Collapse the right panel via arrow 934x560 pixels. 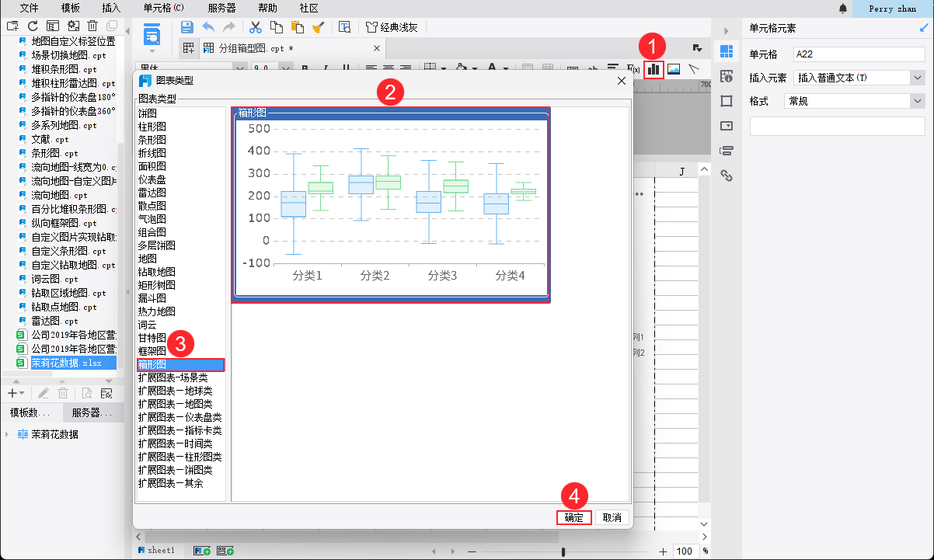pyautogui.click(x=727, y=31)
